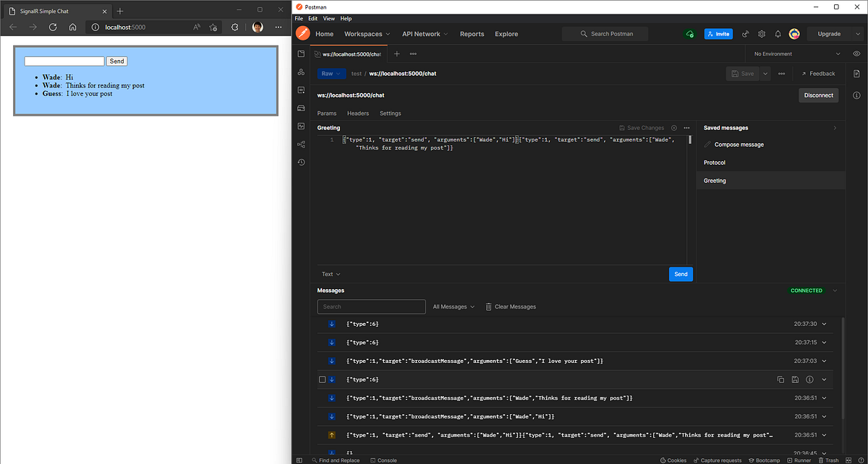Image resolution: width=868 pixels, height=464 pixels.
Task: Open the All Messages filter dropdown
Action: pyautogui.click(x=454, y=306)
